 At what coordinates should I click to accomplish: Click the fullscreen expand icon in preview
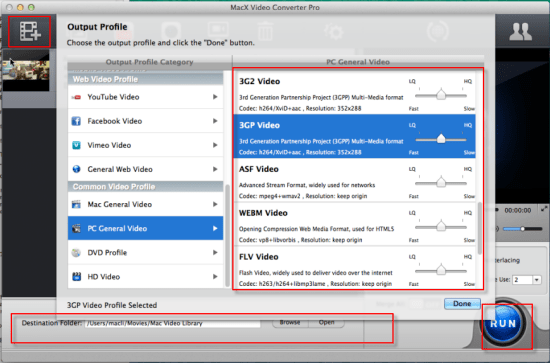pyautogui.click(x=544, y=209)
